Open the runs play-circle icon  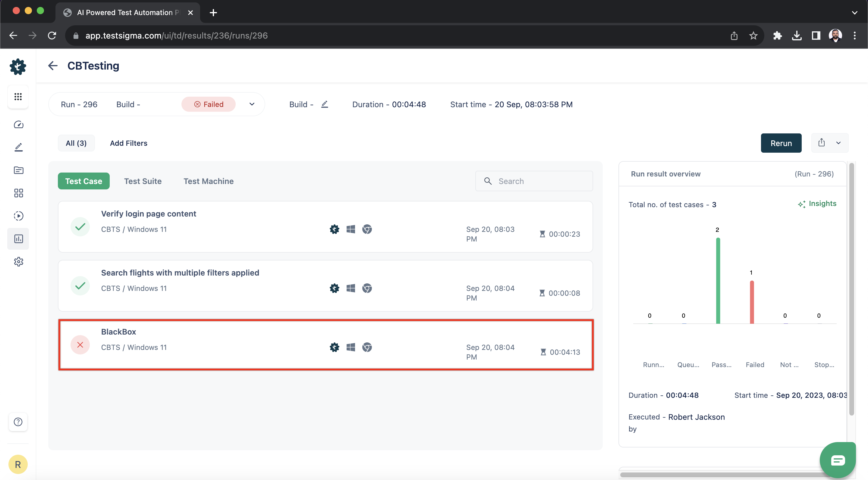coord(18,216)
